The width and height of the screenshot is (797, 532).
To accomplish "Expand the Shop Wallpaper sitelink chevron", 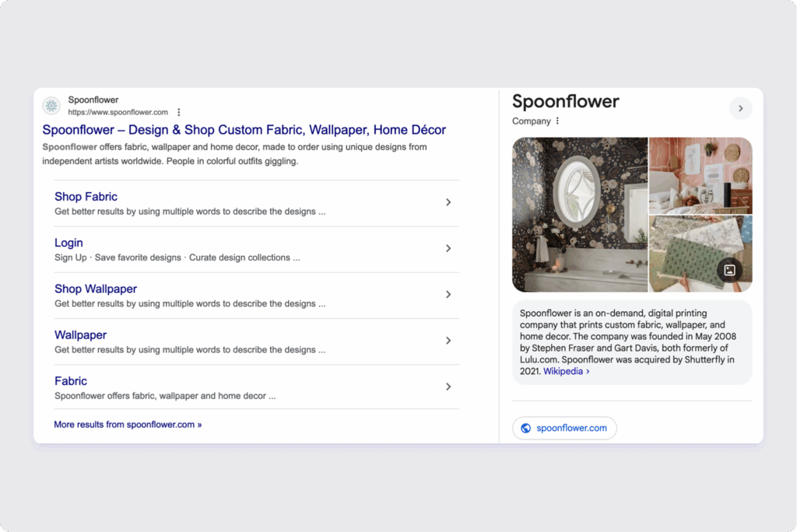I will (448, 295).
